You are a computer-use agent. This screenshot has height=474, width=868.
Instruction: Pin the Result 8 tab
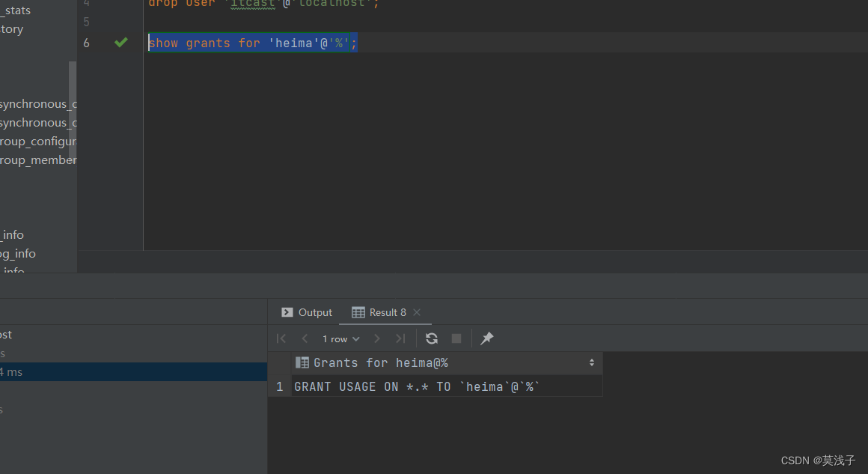[486, 338]
